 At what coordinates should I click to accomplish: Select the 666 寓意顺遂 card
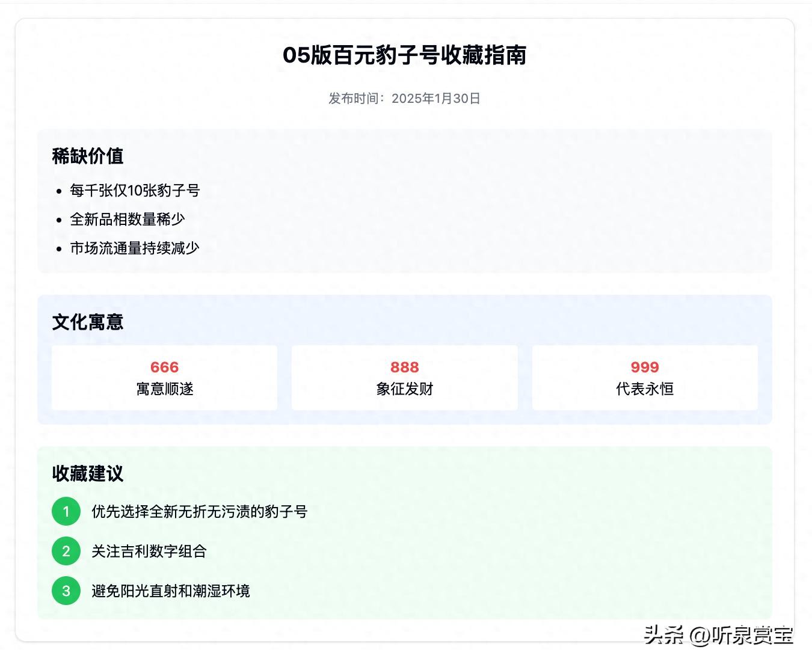coord(164,378)
